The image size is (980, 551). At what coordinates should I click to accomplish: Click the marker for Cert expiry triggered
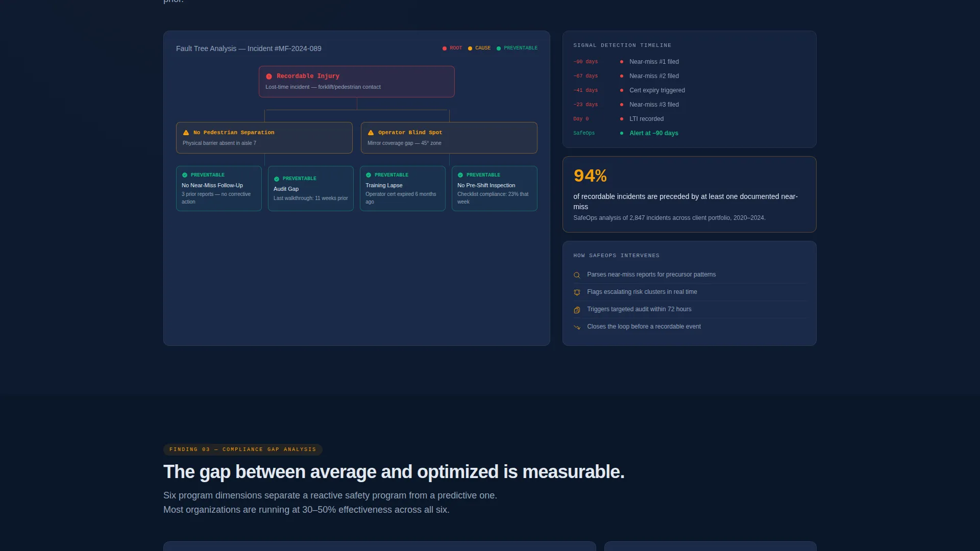pyautogui.click(x=621, y=90)
